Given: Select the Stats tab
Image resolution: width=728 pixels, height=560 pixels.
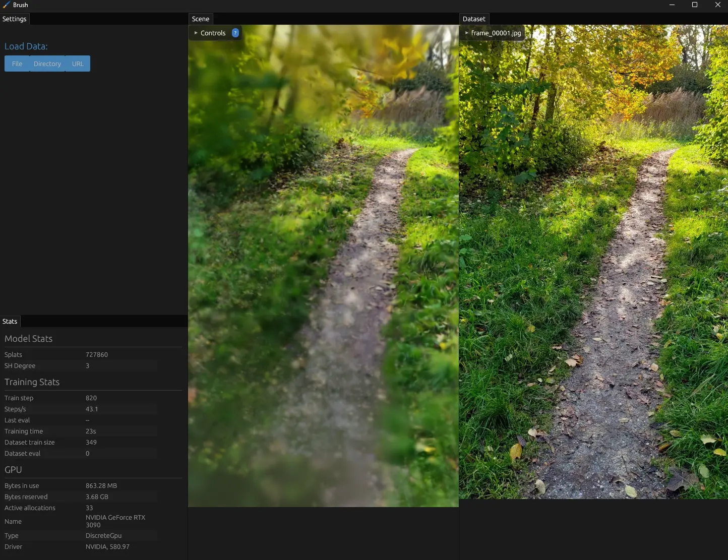Looking at the screenshot, I should click(x=10, y=322).
